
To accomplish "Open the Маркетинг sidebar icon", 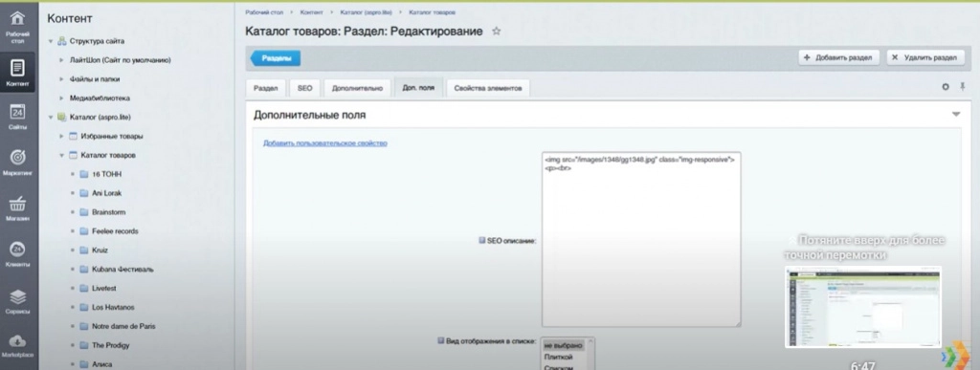I will coord(18,163).
